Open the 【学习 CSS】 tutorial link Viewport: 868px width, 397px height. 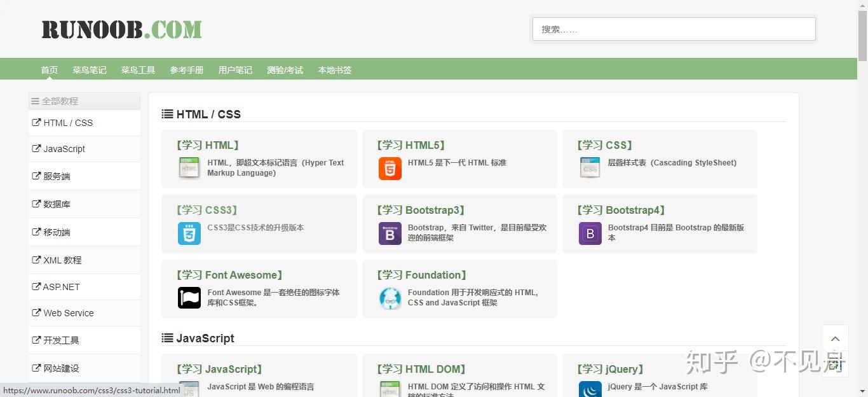click(605, 146)
